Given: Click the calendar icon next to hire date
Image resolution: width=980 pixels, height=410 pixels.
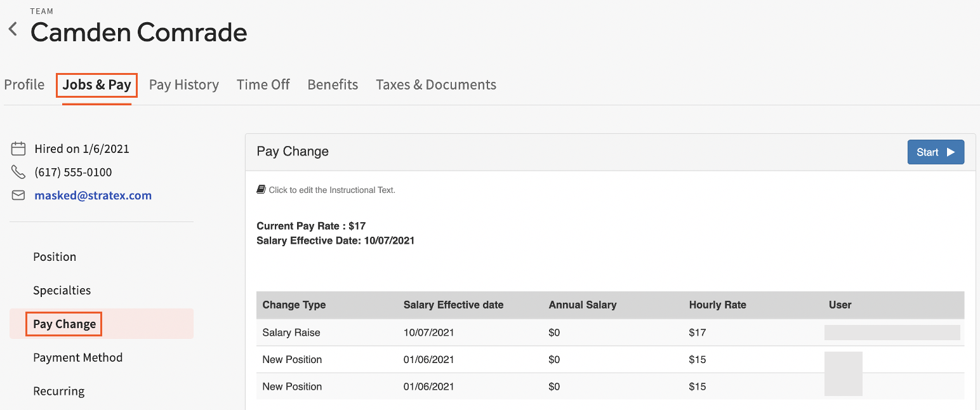Looking at the screenshot, I should 18,148.
